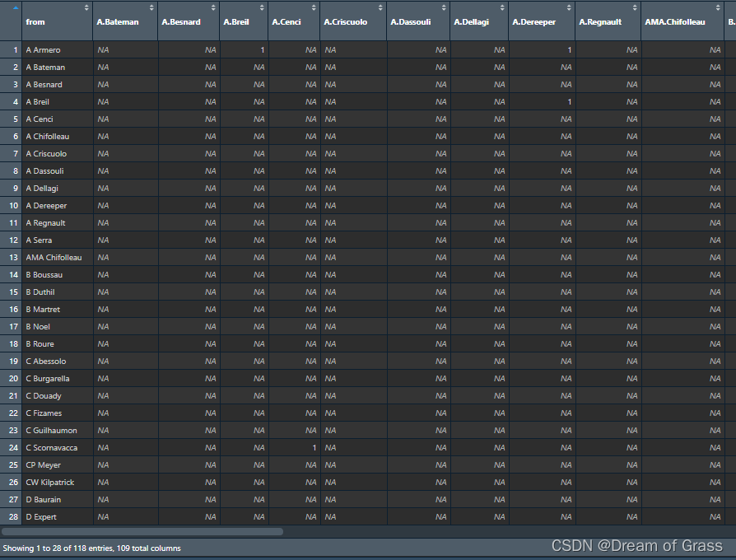Click the A.Besnard column header label
Image resolution: width=736 pixels, height=560 pixels.
[x=181, y=22]
